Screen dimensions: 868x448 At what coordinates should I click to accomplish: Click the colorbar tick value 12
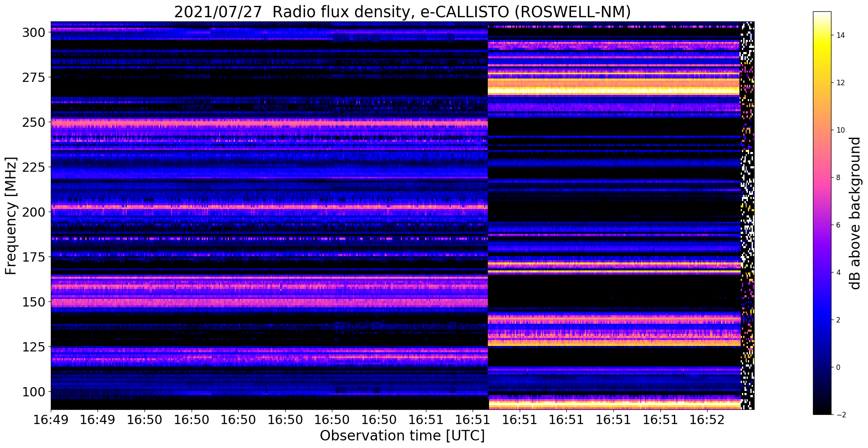click(840, 83)
